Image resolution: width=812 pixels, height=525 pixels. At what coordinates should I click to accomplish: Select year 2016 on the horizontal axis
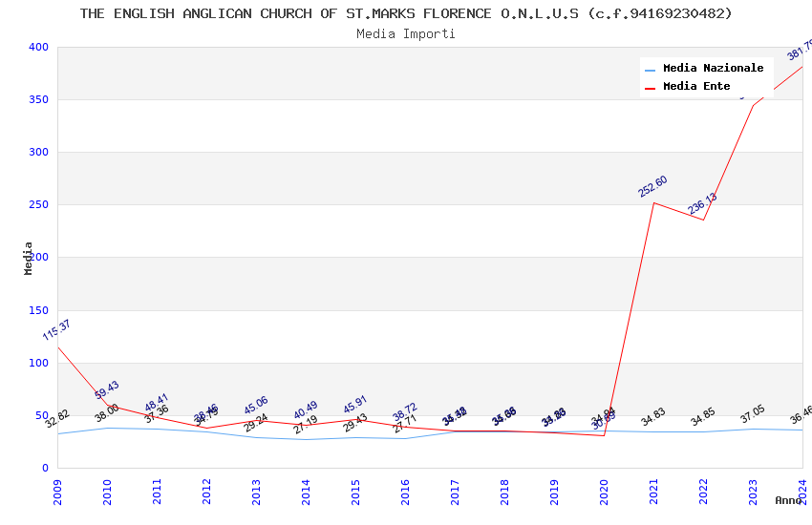click(x=405, y=492)
